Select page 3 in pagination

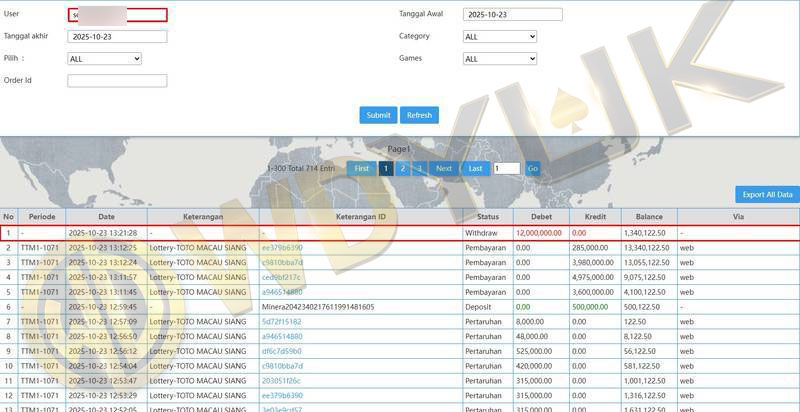point(419,168)
